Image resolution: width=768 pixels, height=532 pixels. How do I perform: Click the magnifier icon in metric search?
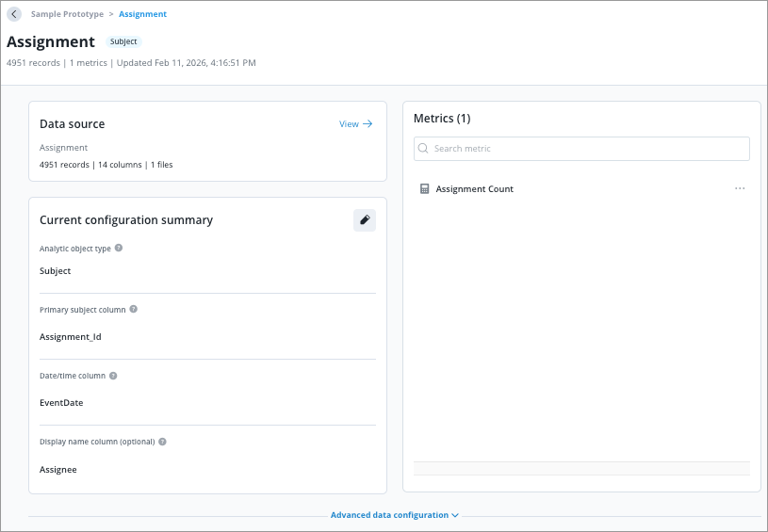(424, 149)
